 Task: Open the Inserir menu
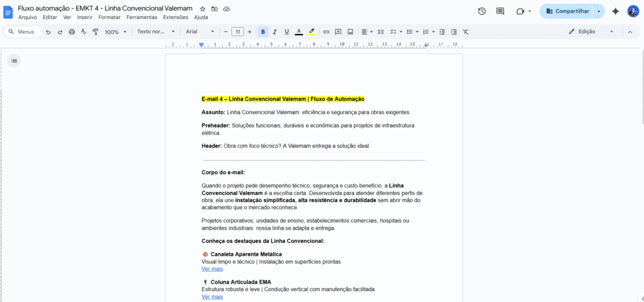(x=84, y=17)
